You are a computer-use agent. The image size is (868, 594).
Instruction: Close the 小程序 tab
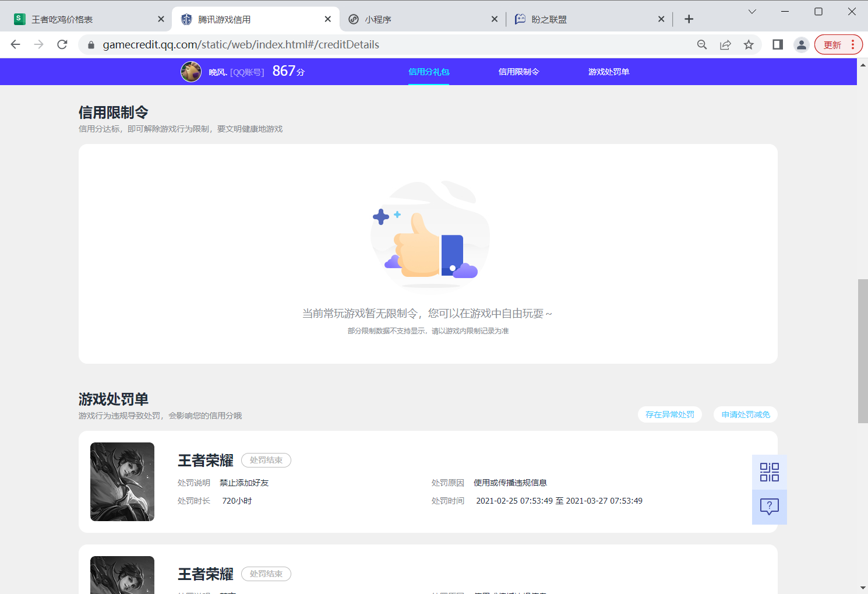tap(495, 19)
